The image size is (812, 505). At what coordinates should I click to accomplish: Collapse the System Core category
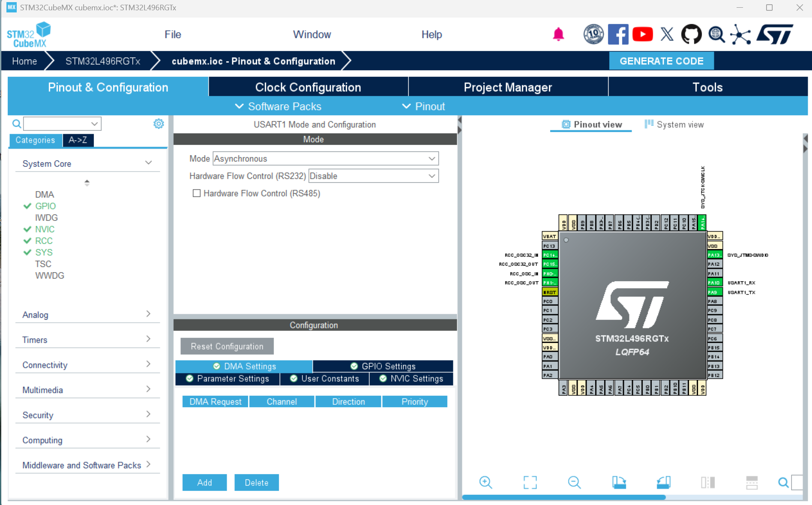point(149,162)
